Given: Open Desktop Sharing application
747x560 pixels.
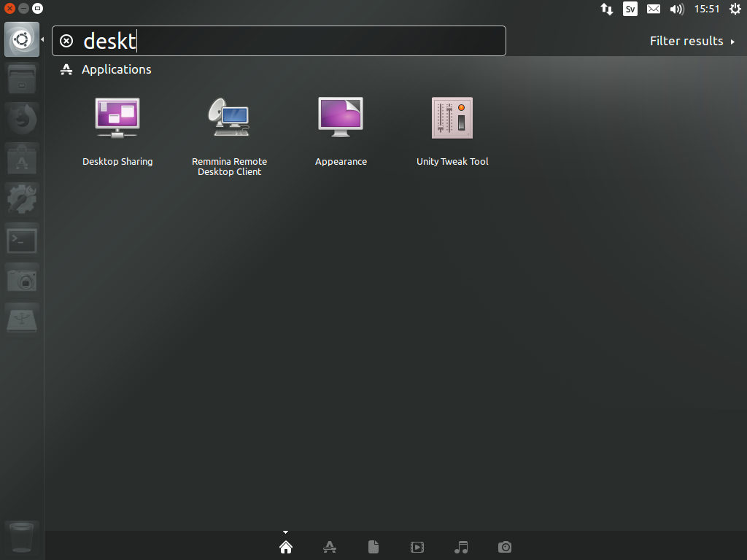Looking at the screenshot, I should tap(117, 131).
